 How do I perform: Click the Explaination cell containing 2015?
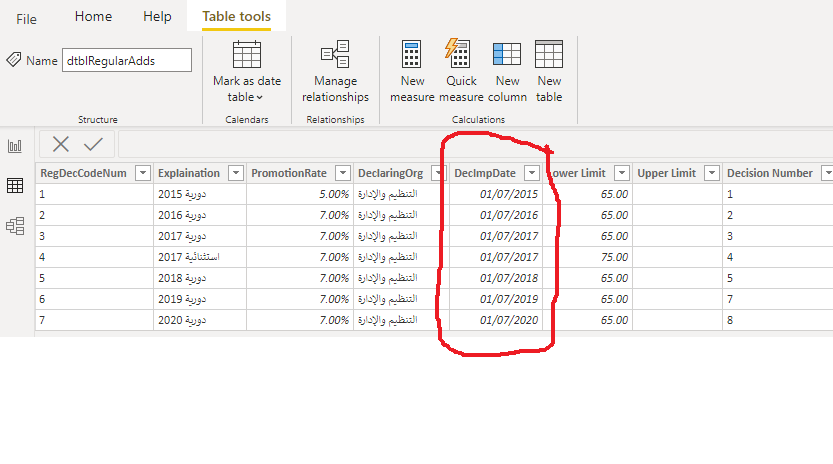point(200,194)
